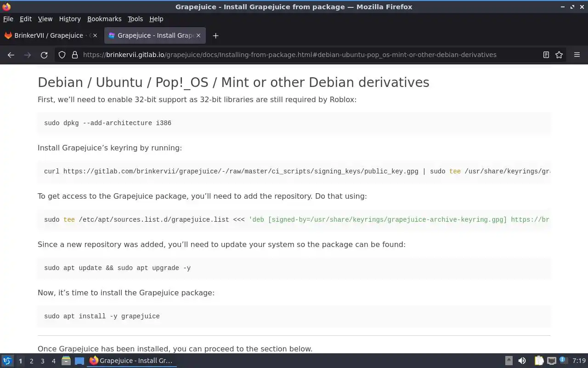Toggle reader view icon

click(546, 55)
